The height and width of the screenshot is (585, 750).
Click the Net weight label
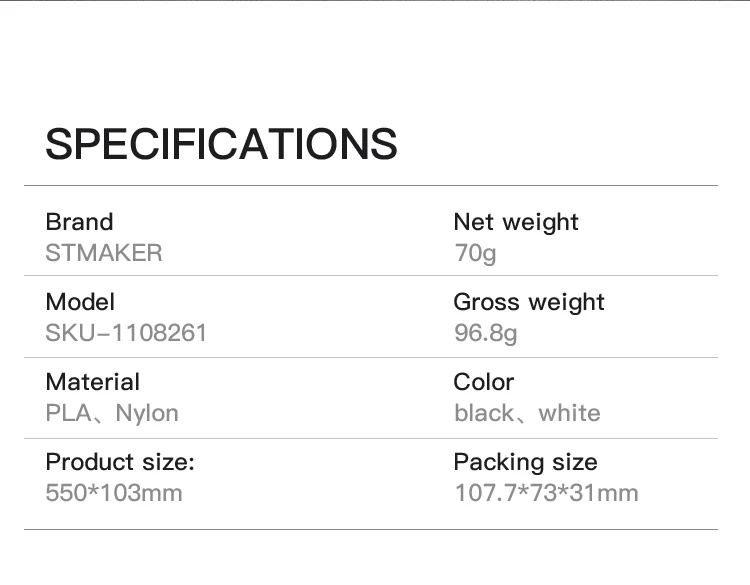coord(516,222)
